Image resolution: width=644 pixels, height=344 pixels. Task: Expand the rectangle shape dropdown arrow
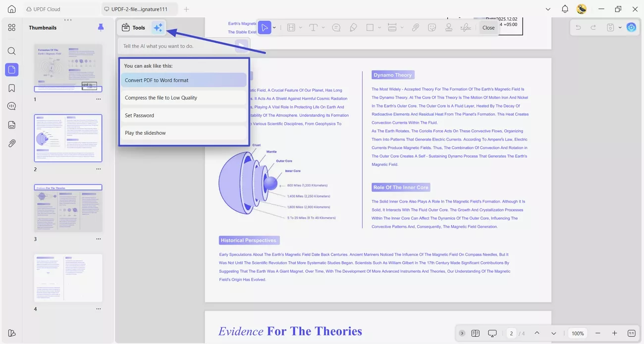(379, 28)
